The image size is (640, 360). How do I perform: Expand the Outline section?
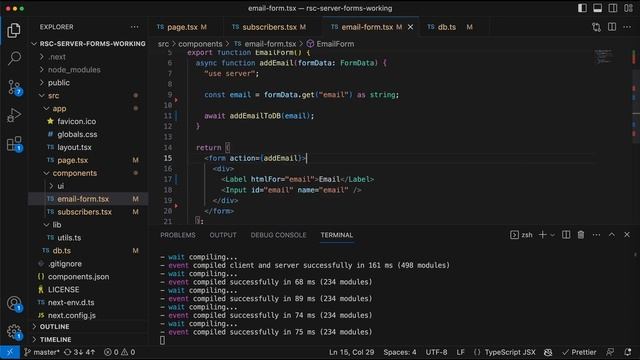[x=88, y=327]
